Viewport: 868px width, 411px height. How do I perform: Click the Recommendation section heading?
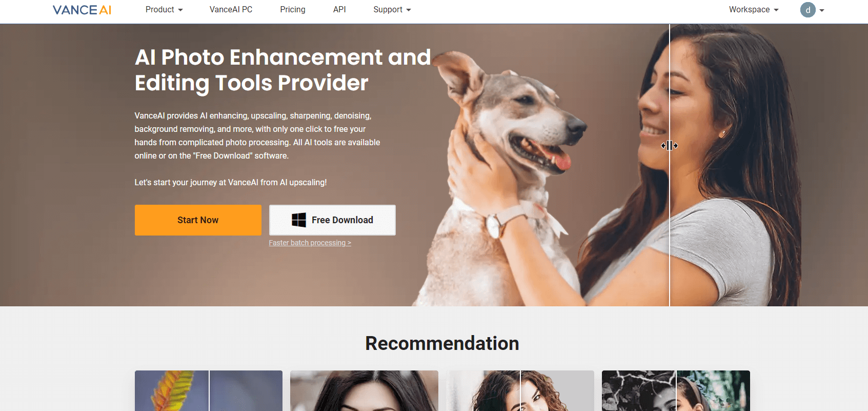click(x=442, y=343)
